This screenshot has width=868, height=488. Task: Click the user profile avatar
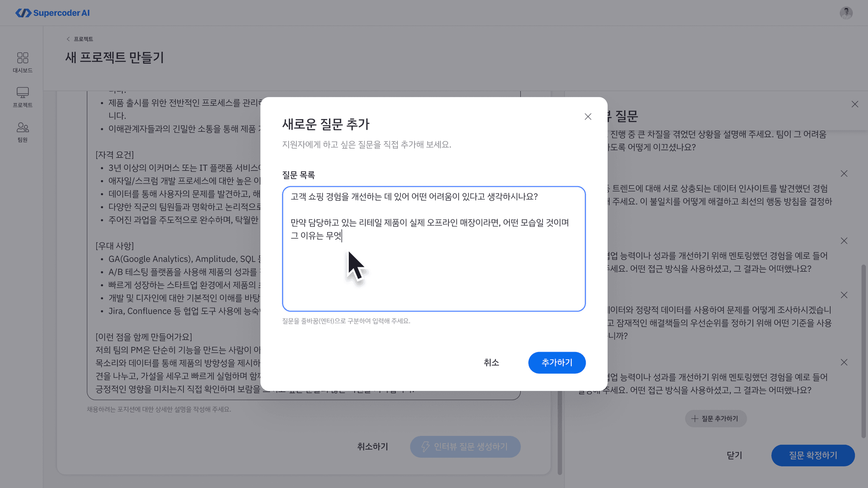(846, 13)
